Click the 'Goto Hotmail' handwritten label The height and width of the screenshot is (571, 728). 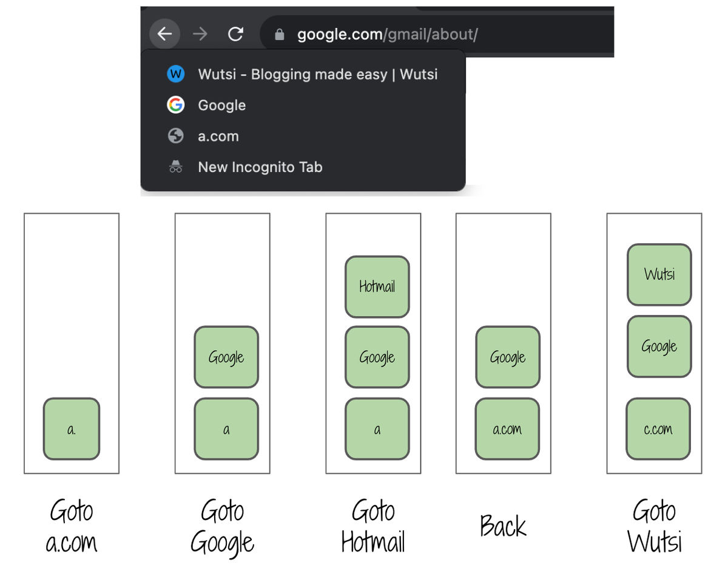[373, 526]
